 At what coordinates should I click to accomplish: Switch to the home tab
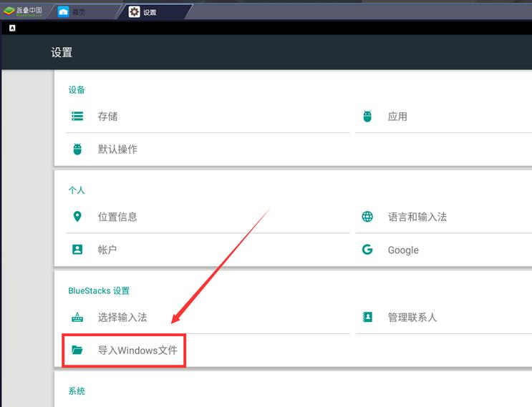coord(84,12)
